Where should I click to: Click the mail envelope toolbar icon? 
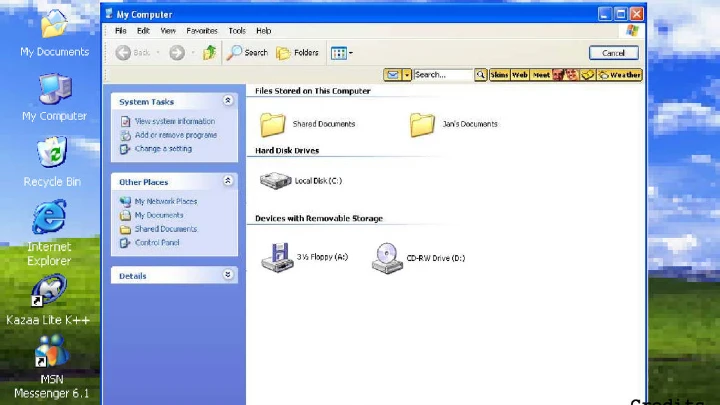(x=393, y=75)
